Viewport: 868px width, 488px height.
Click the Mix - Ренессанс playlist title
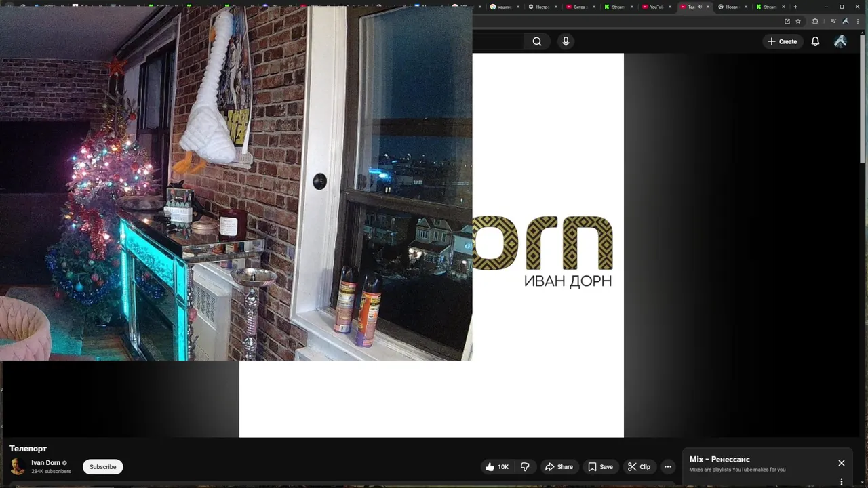[719, 460]
